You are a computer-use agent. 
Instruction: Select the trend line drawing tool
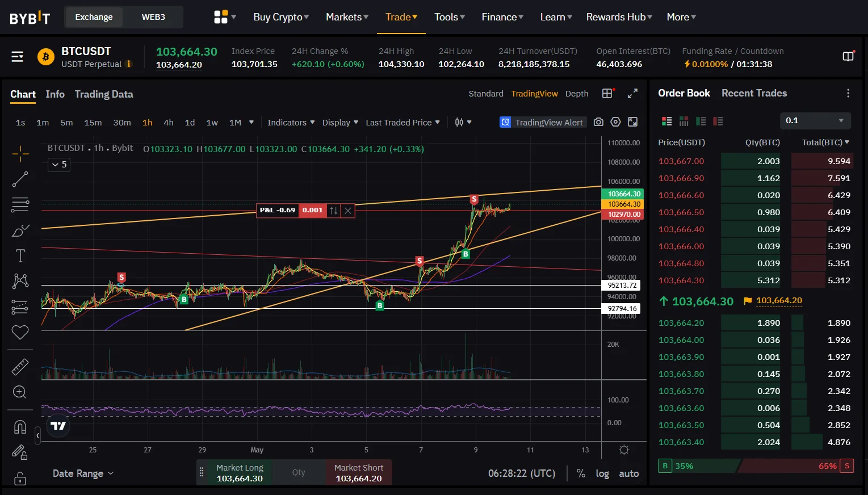(20, 179)
